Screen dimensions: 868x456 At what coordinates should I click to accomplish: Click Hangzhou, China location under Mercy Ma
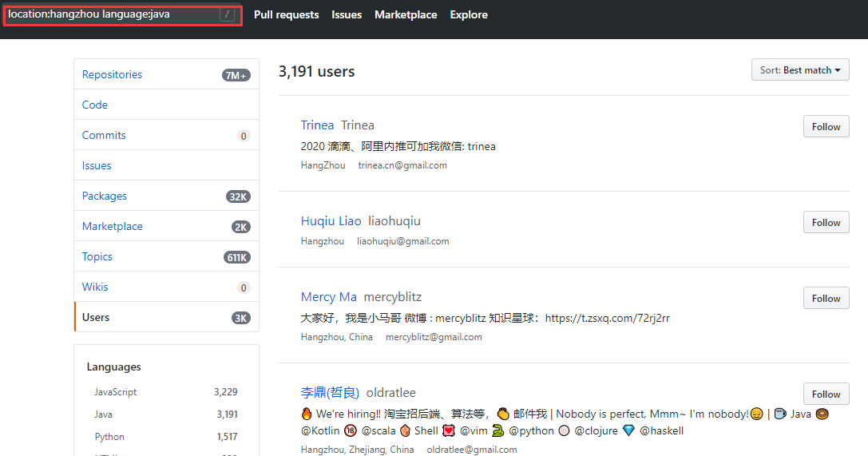(336, 336)
